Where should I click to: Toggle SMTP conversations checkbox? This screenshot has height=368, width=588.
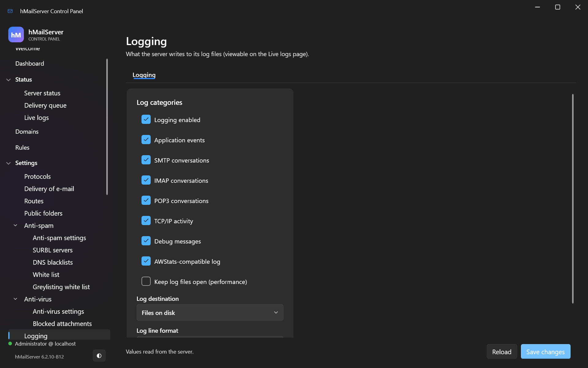pyautogui.click(x=146, y=160)
